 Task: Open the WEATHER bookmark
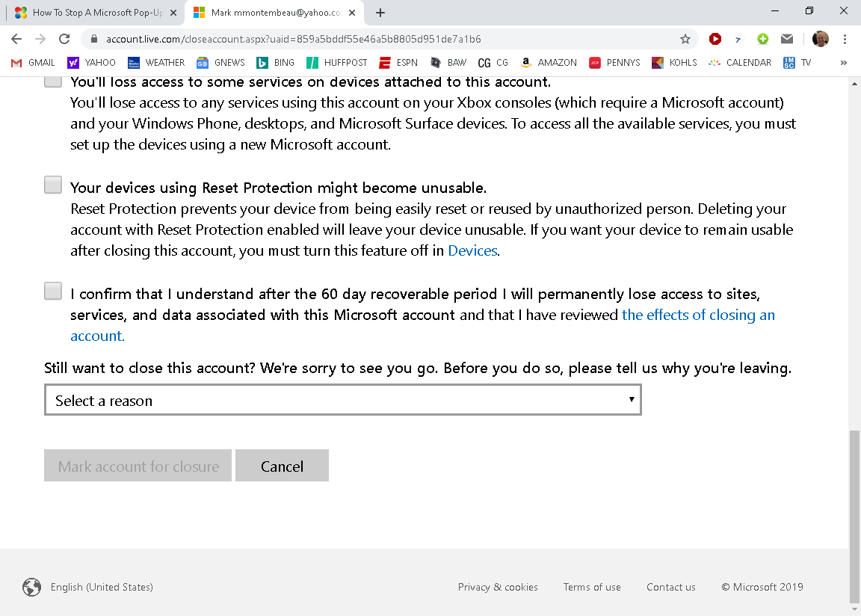click(156, 63)
